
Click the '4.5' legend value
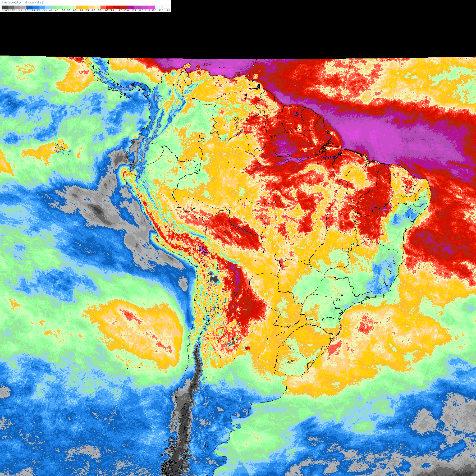(57, 10)
